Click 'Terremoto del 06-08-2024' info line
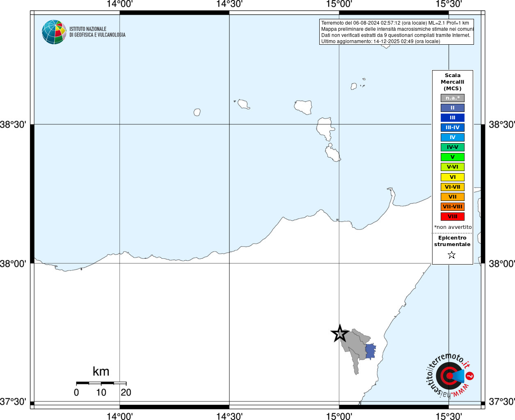Image resolution: width=515 pixels, height=420 pixels. pos(395,23)
